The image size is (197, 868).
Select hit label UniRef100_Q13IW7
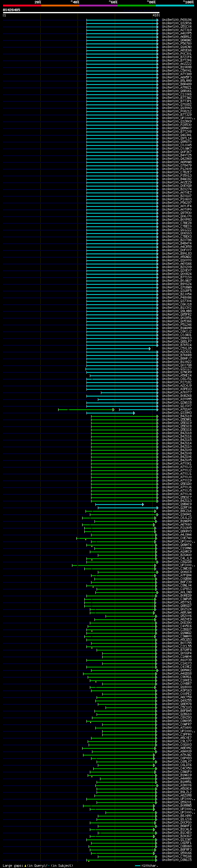[x=176, y=839]
